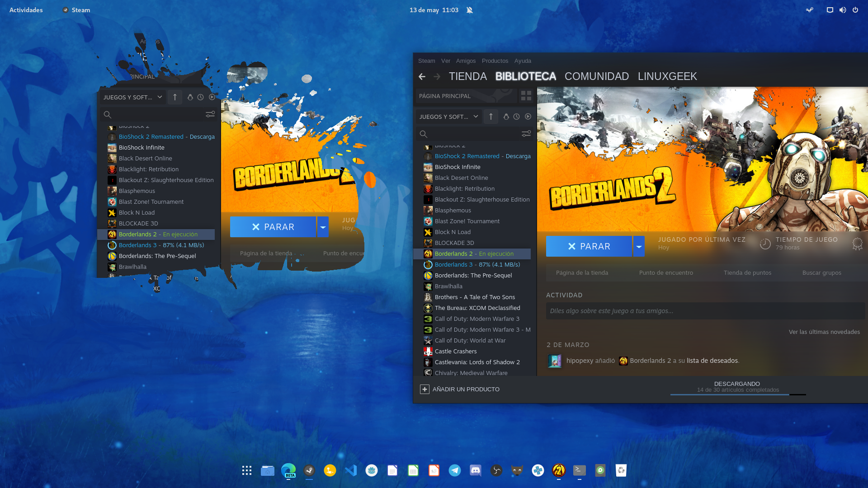Open the lista de deseados link
This screenshot has height=488, width=868.
coord(712,361)
